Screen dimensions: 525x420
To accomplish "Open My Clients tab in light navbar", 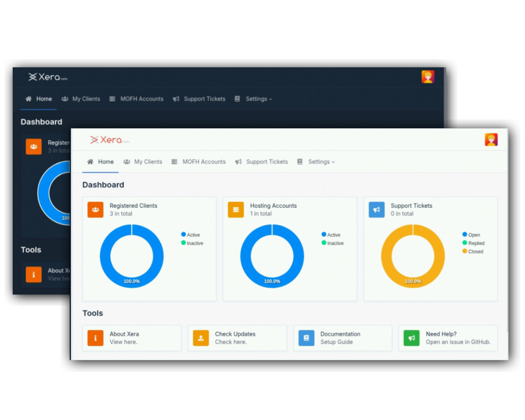I will pyautogui.click(x=143, y=162).
